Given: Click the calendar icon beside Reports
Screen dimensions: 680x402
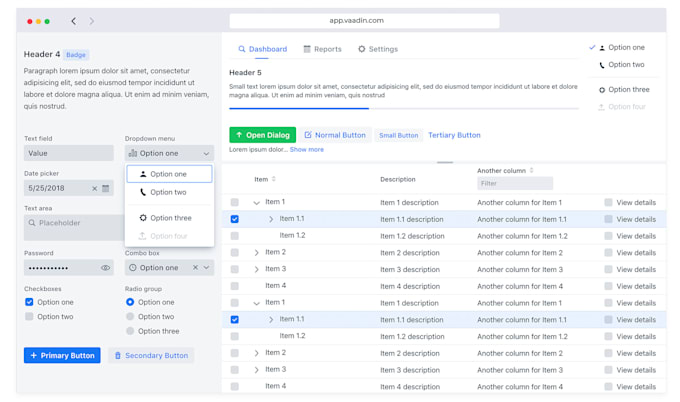Looking at the screenshot, I should tap(307, 49).
